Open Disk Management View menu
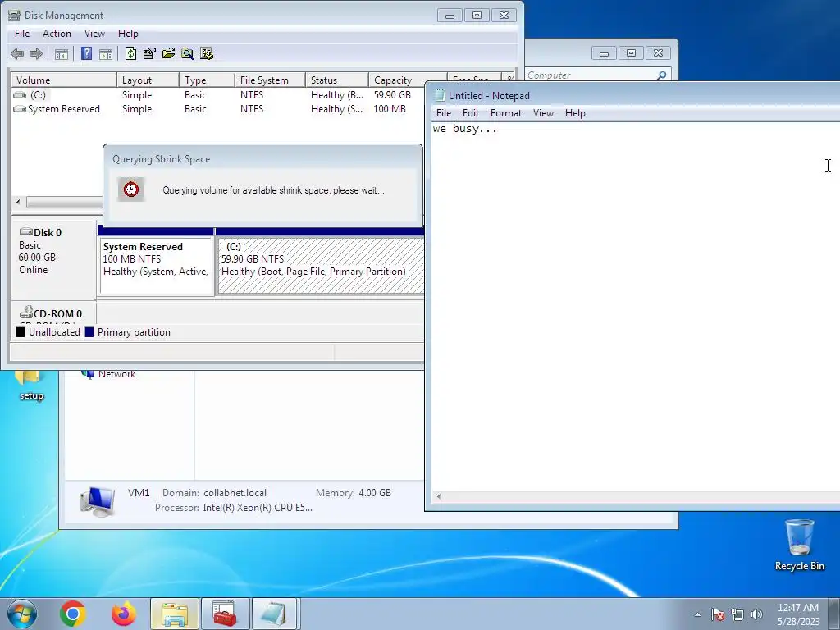 coord(94,33)
